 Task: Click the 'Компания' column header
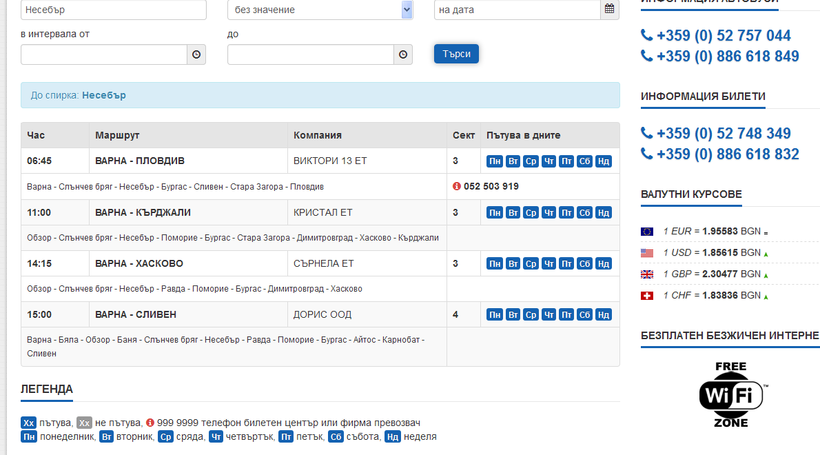point(317,135)
